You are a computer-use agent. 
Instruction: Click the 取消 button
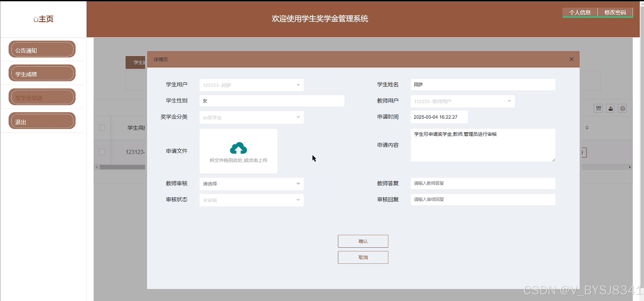[x=363, y=257]
